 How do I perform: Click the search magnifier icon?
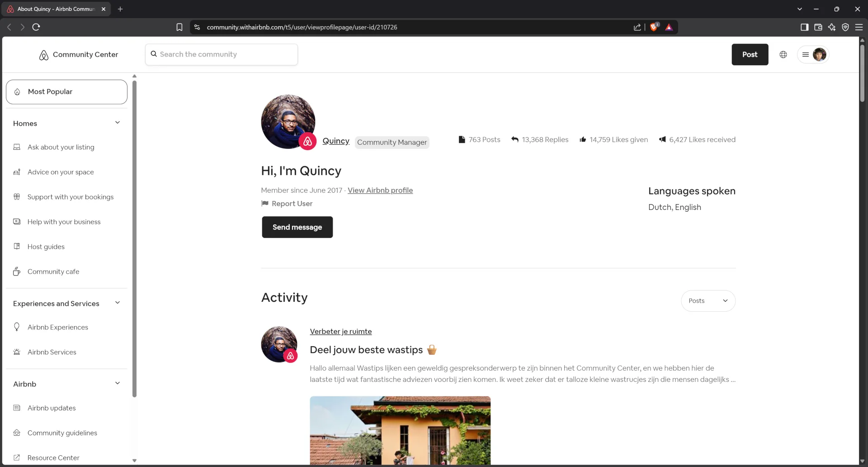[x=154, y=54]
